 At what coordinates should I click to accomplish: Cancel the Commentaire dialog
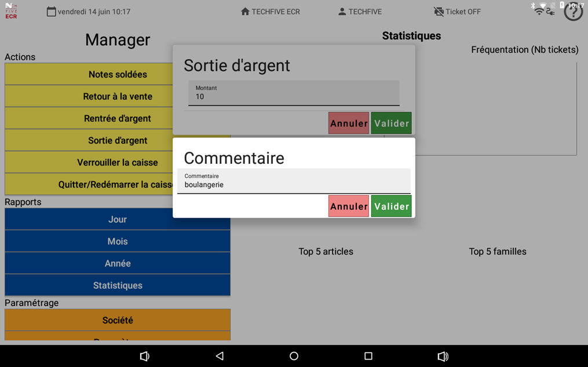(348, 206)
